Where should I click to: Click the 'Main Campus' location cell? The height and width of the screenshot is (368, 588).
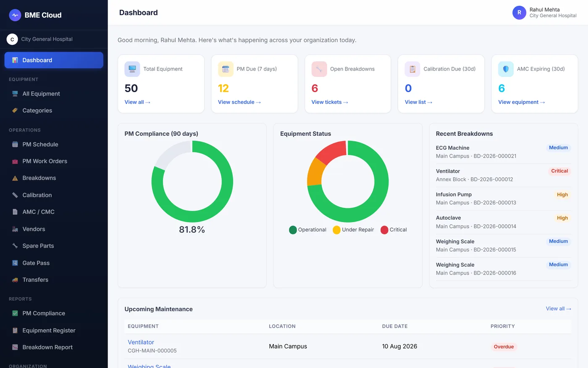coord(288,347)
